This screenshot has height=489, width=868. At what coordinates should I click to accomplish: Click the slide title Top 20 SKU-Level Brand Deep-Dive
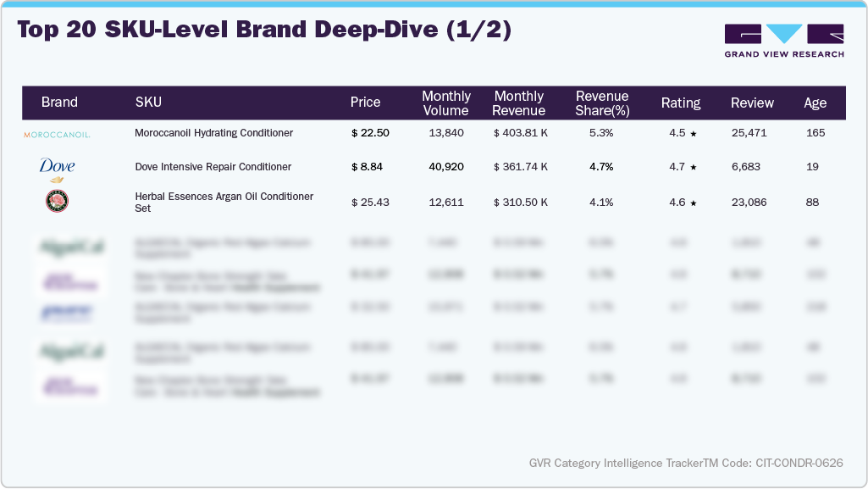[264, 30]
